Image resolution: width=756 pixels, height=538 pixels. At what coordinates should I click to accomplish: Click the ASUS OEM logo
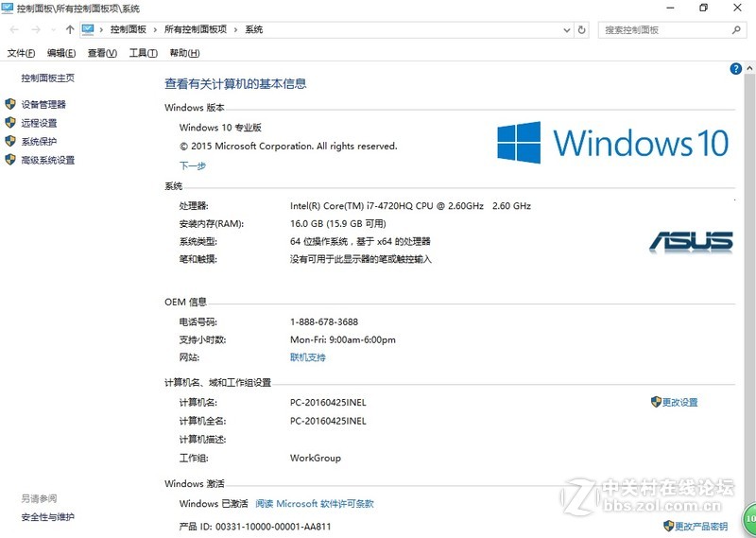pyautogui.click(x=691, y=242)
